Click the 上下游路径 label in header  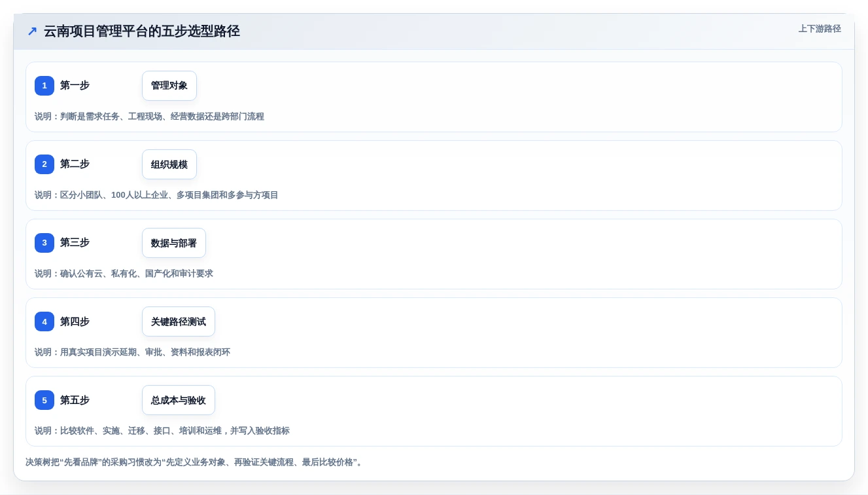coord(820,29)
